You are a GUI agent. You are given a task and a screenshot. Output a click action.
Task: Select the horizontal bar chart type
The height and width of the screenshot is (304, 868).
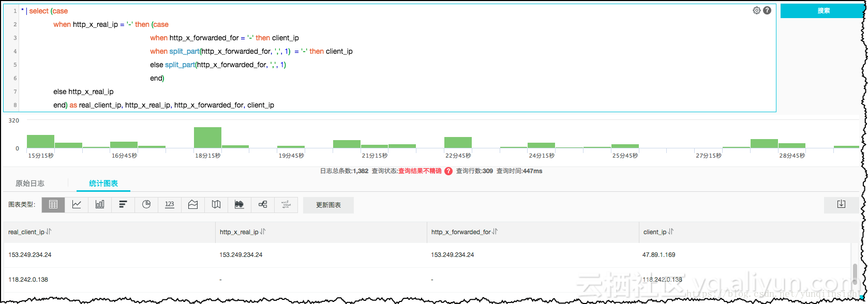(x=123, y=205)
